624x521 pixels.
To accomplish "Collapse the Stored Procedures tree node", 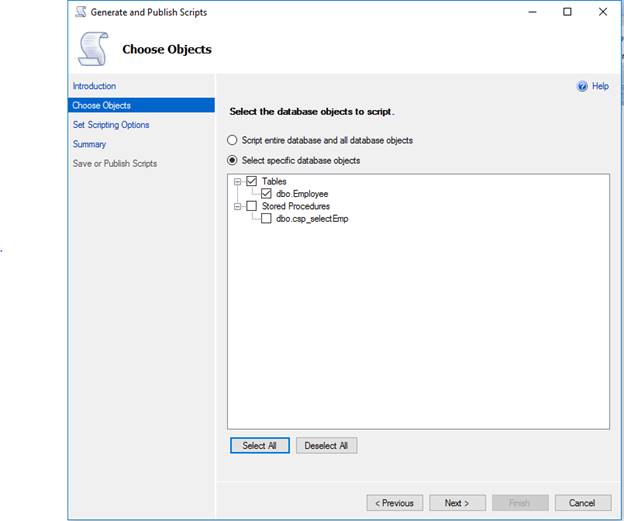I will (x=238, y=207).
